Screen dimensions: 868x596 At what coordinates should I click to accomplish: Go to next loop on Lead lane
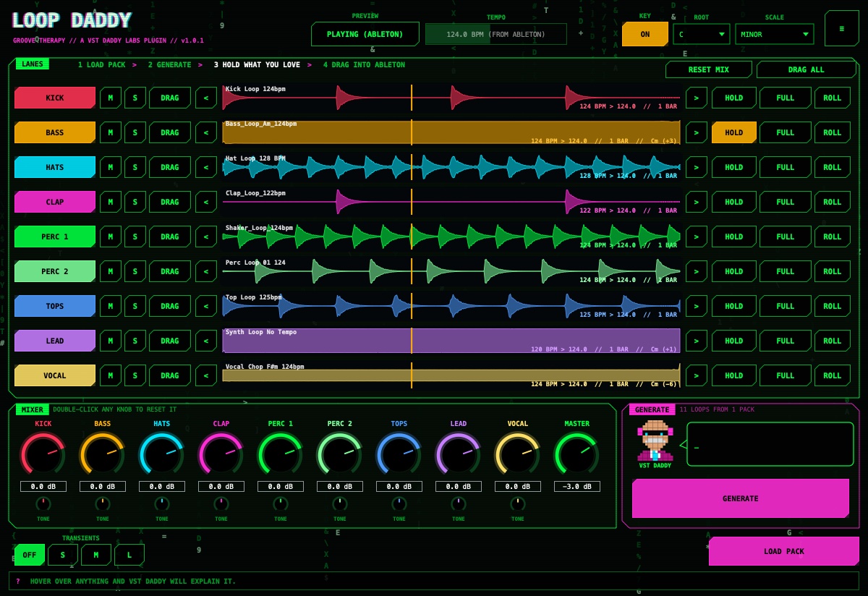[x=697, y=341]
